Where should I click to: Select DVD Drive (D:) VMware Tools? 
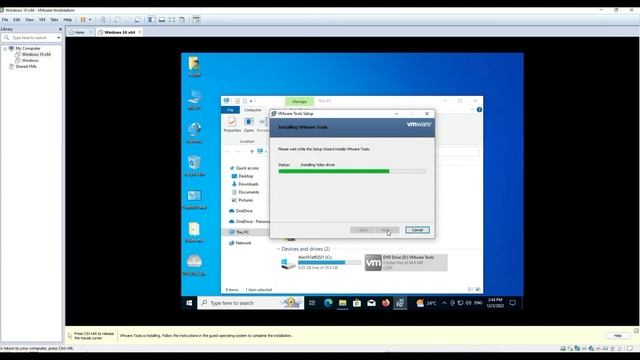click(406, 262)
